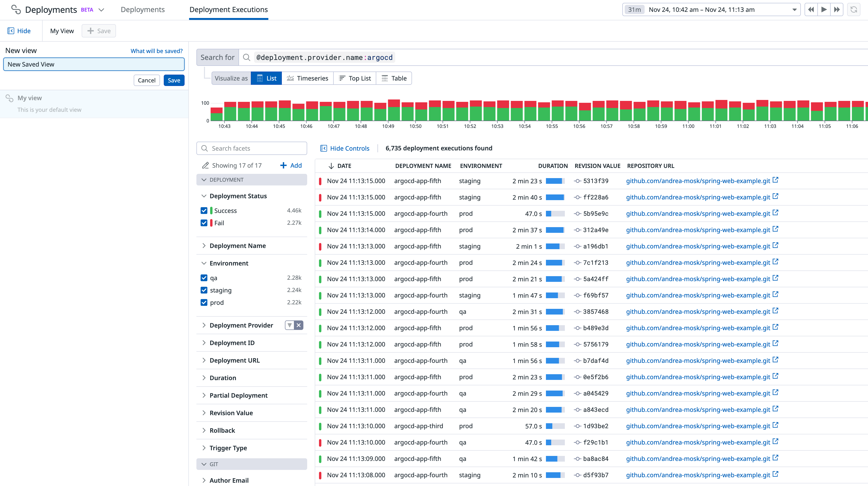This screenshot has height=486, width=868.
Task: Click the search facets magnifier icon
Action: (204, 148)
